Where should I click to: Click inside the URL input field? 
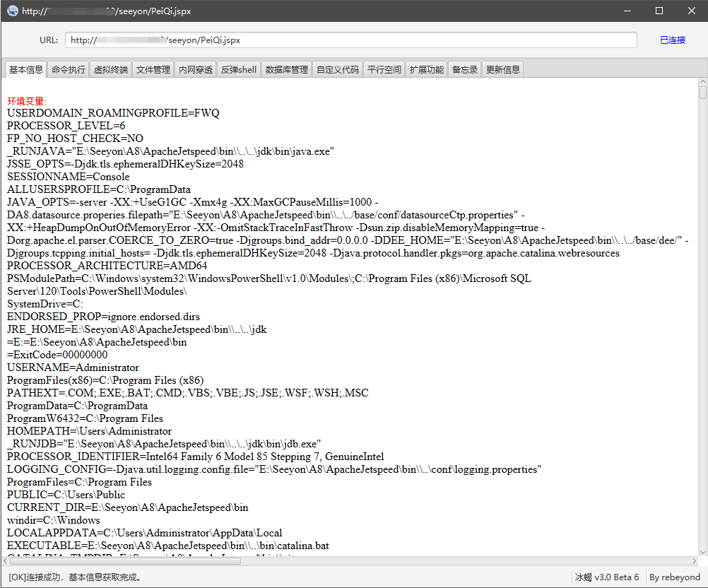click(353, 40)
